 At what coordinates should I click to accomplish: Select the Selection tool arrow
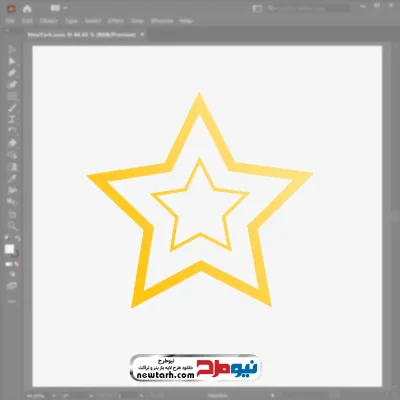coord(12,50)
